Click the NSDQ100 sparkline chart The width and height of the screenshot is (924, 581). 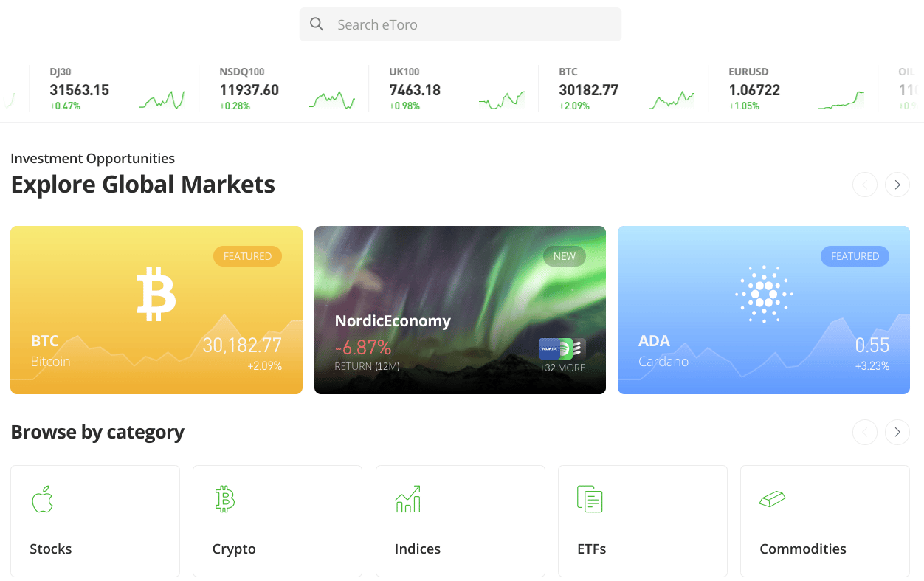pyautogui.click(x=332, y=100)
